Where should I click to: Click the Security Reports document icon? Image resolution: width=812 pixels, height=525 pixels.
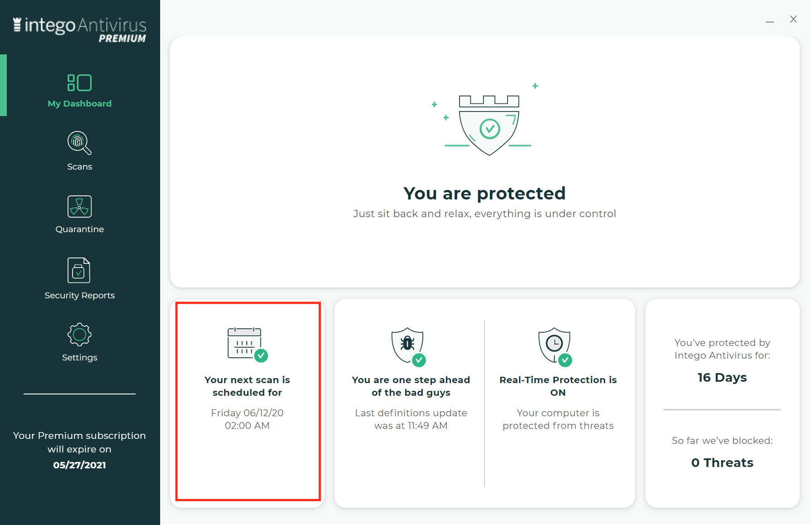(79, 270)
